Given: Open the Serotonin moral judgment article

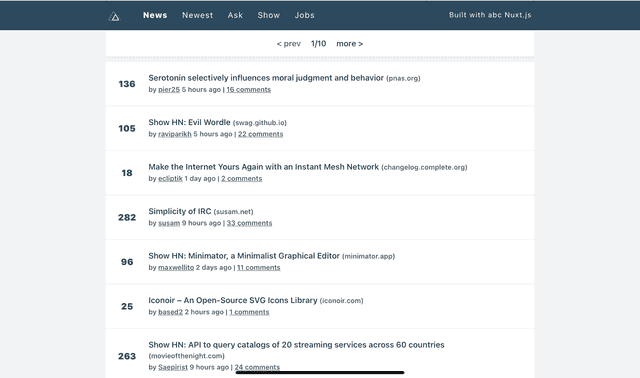Looking at the screenshot, I should pyautogui.click(x=266, y=78).
